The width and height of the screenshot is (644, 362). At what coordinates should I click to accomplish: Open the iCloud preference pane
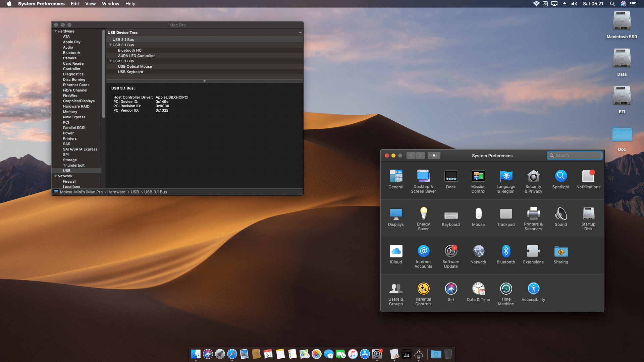click(x=396, y=255)
